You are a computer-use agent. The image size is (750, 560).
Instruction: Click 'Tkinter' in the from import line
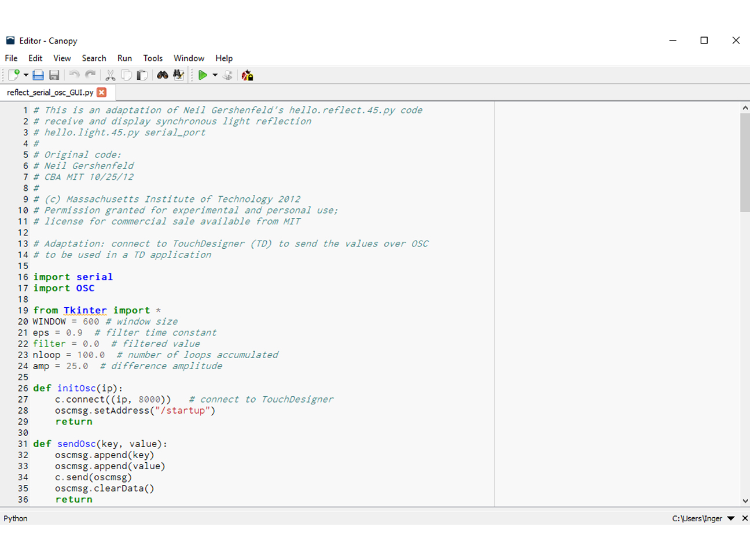click(x=85, y=311)
